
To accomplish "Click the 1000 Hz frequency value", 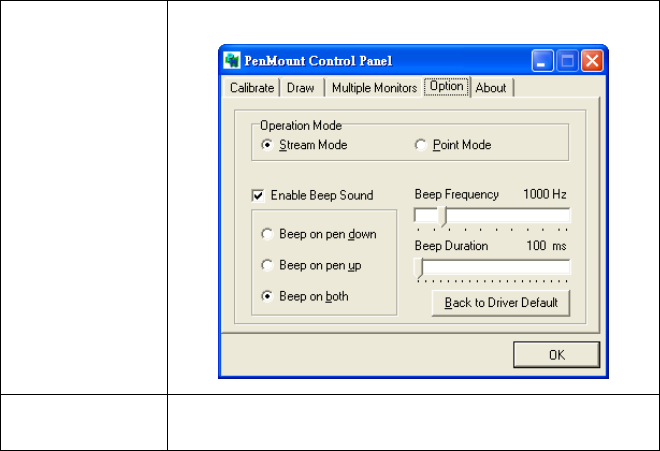I will pos(544,194).
